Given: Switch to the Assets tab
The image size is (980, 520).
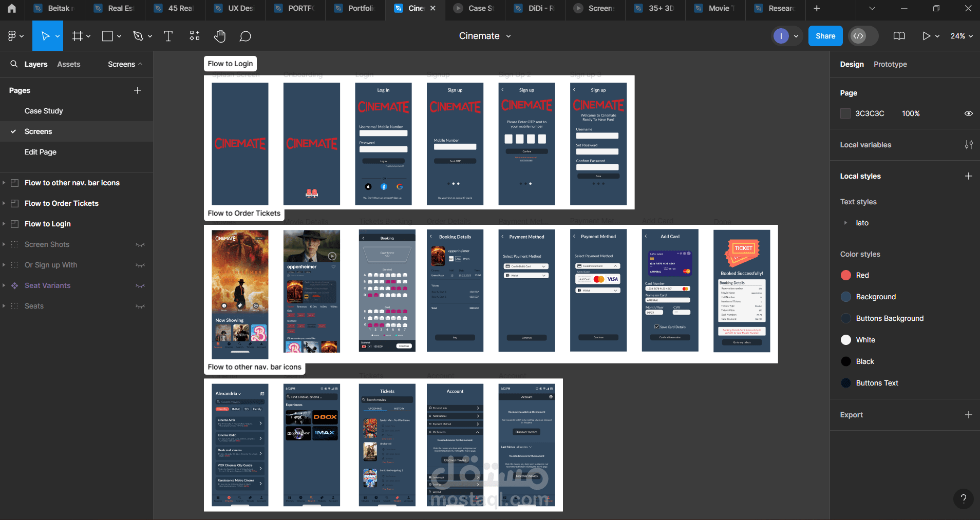Looking at the screenshot, I should point(69,64).
